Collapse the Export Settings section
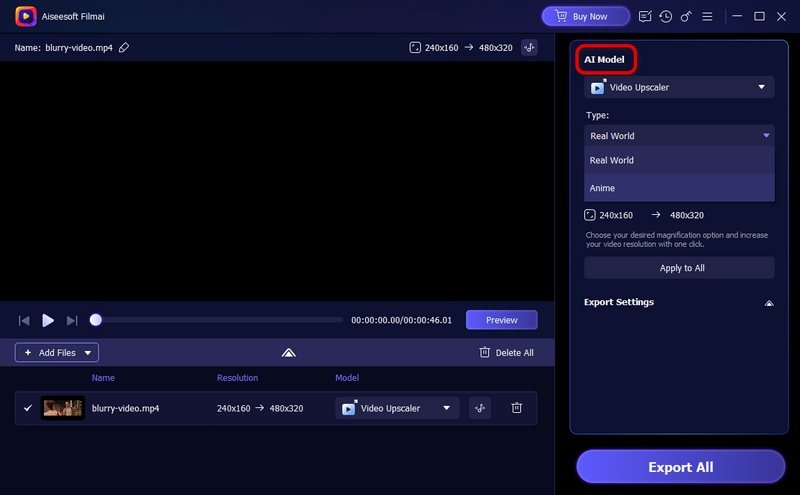 pyautogui.click(x=768, y=302)
